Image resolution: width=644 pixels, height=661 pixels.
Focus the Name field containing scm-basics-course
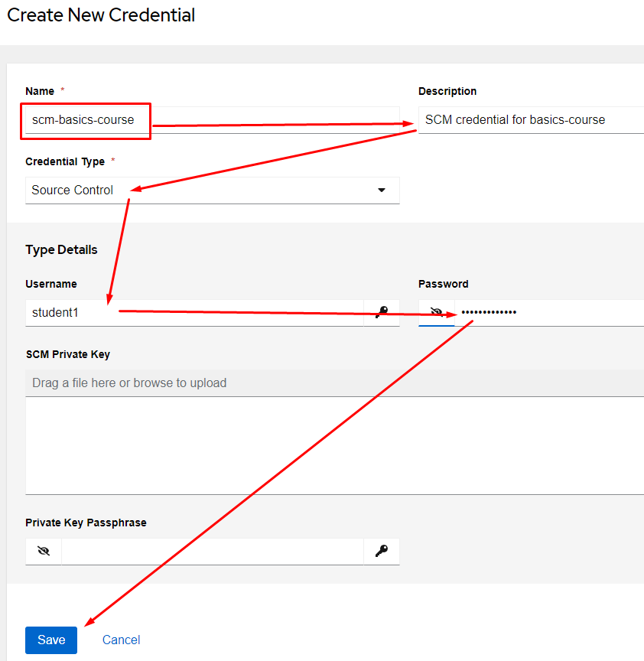tap(84, 120)
